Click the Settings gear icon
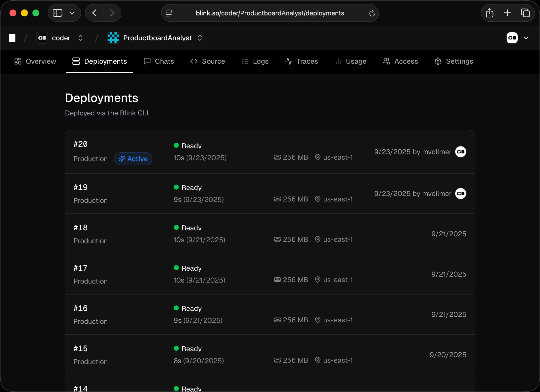Screen dimensions: 540x392 click(438, 61)
